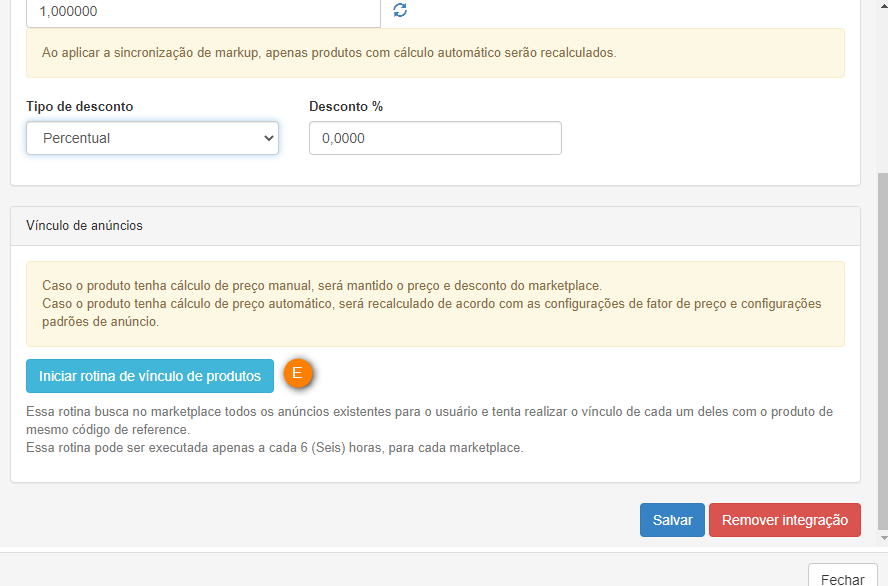The image size is (888, 586).
Task: Start the Iniciar rotina de vínculo de produtos
Action: pyautogui.click(x=150, y=376)
